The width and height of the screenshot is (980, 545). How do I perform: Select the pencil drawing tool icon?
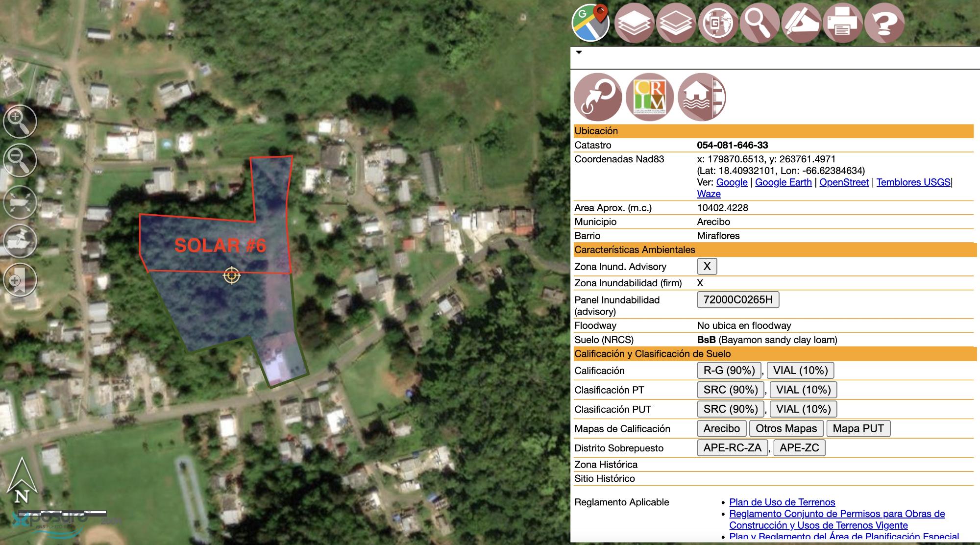tap(801, 23)
